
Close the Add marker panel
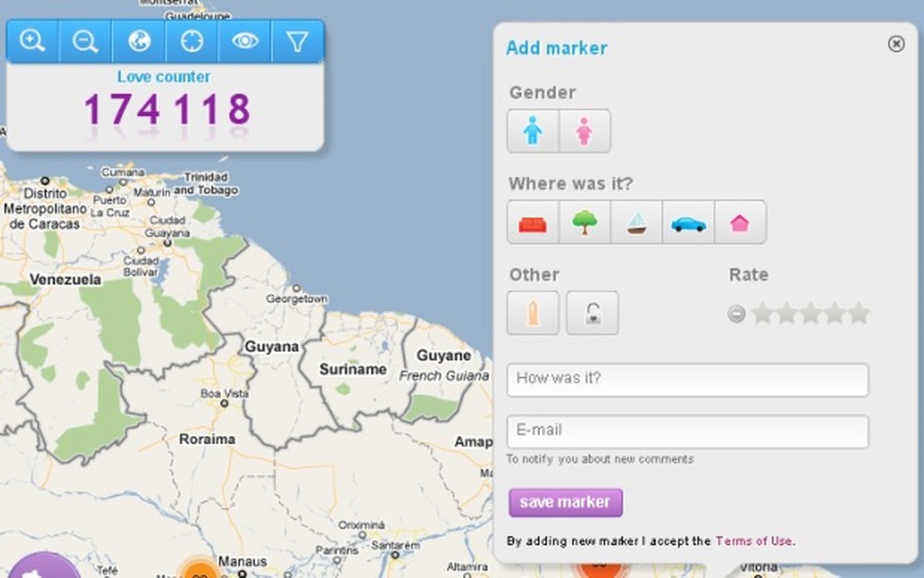pyautogui.click(x=896, y=44)
